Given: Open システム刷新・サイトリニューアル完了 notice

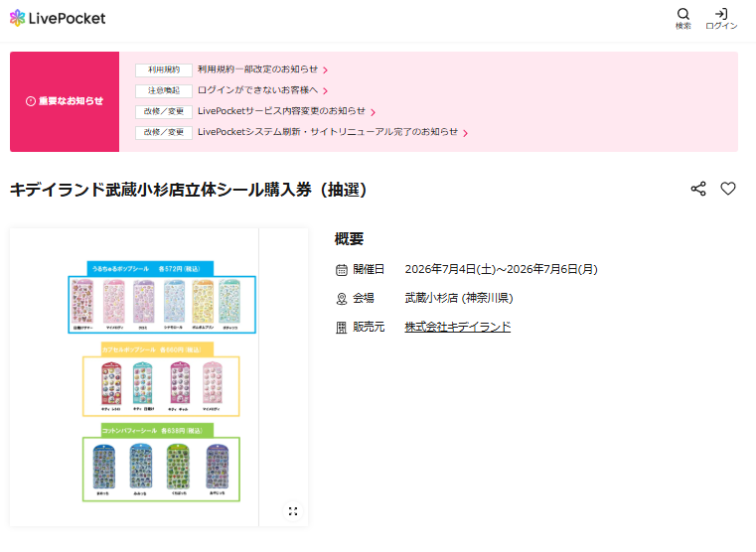Looking at the screenshot, I should pyautogui.click(x=328, y=132).
